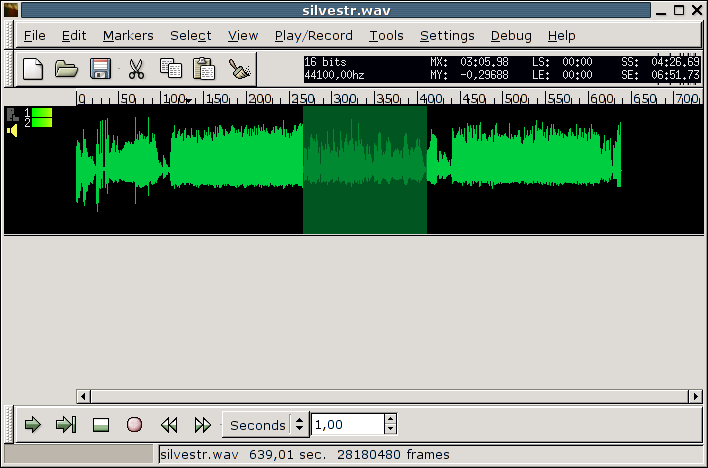
Task: Fast forward with the double right arrows
Action: coord(203,425)
